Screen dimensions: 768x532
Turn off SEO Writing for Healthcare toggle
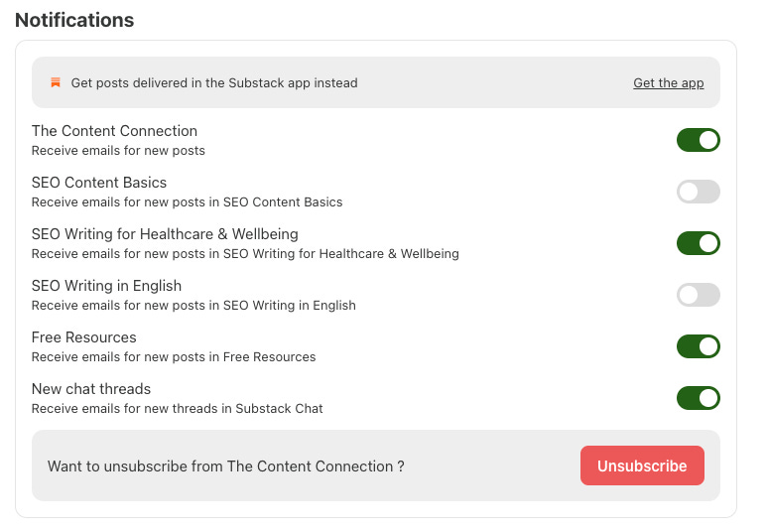tap(698, 243)
